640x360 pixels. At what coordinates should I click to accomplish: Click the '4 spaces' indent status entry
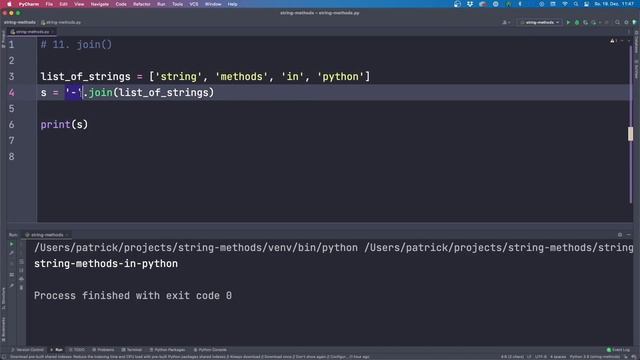tap(558, 357)
